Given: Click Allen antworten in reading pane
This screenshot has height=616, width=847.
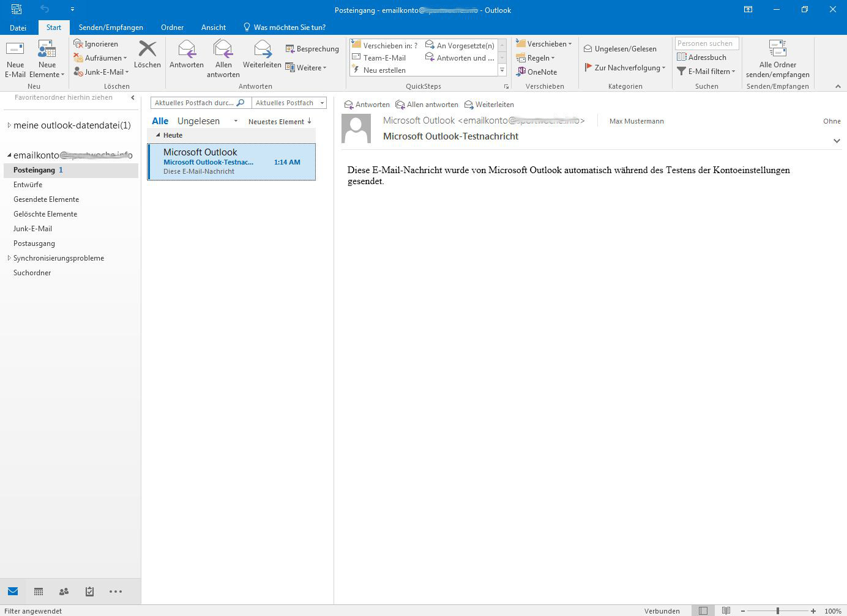Looking at the screenshot, I should coord(427,105).
